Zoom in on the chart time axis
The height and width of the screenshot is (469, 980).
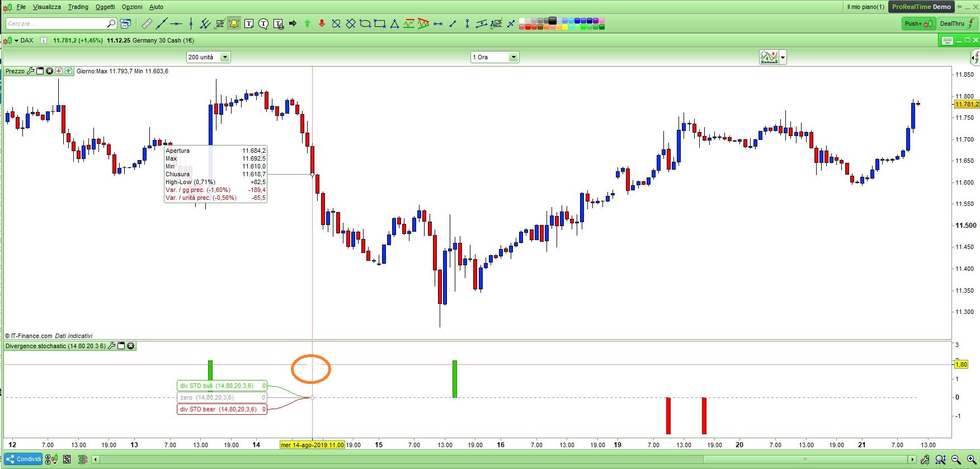pos(972,459)
